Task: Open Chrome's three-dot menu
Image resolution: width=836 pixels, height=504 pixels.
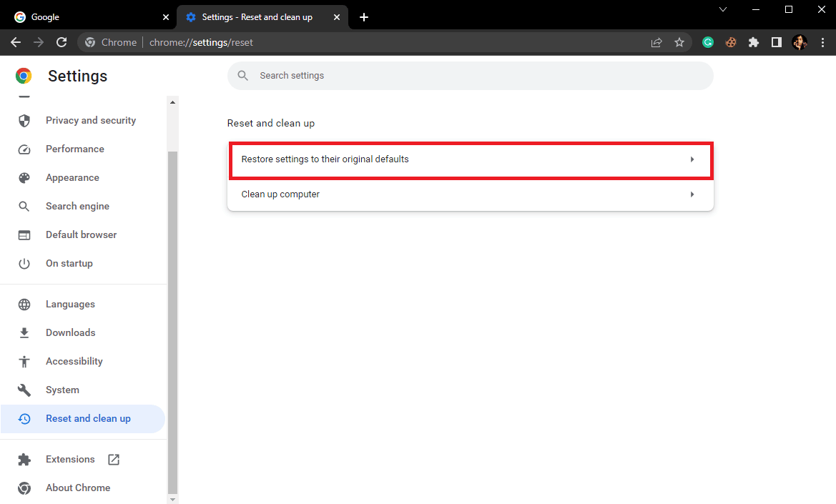Action: [822, 42]
